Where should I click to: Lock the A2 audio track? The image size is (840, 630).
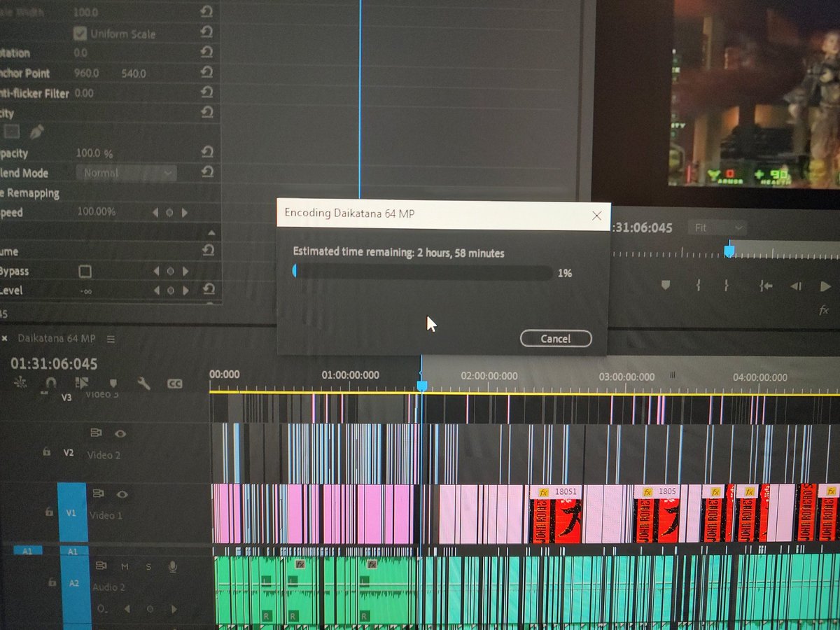click(52, 582)
